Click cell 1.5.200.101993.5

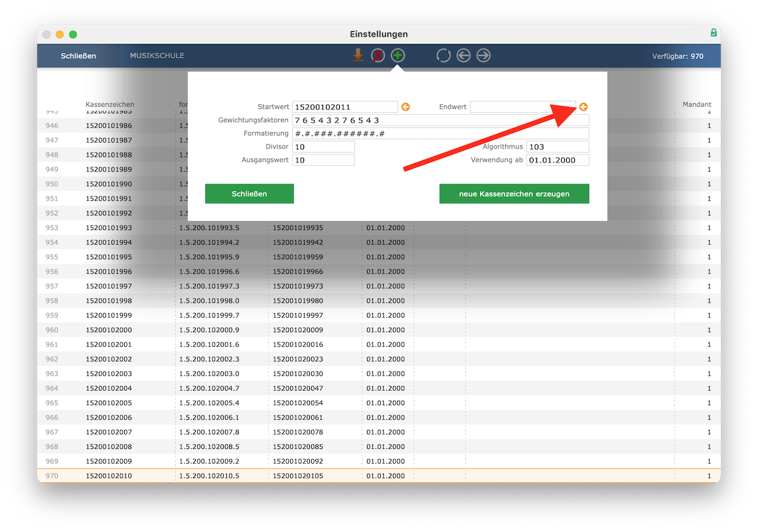coord(209,228)
